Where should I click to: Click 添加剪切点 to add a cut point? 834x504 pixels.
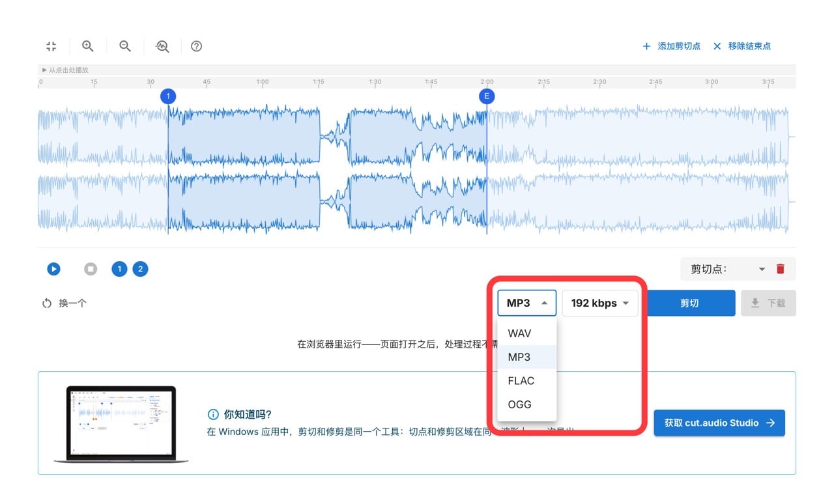point(672,46)
